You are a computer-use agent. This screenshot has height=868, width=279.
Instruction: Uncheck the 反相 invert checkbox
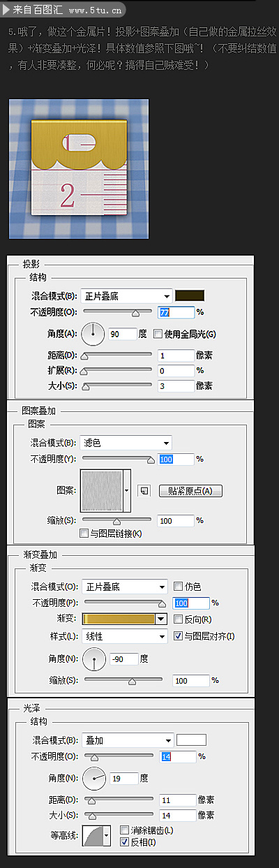tap(125, 841)
